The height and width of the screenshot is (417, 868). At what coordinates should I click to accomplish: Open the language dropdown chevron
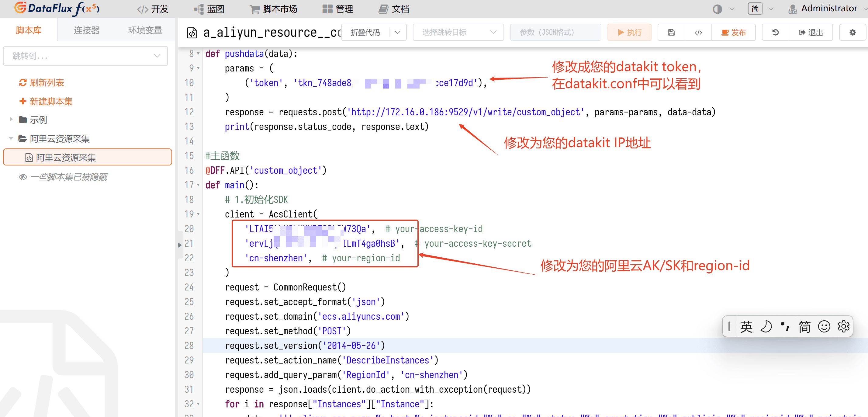771,9
